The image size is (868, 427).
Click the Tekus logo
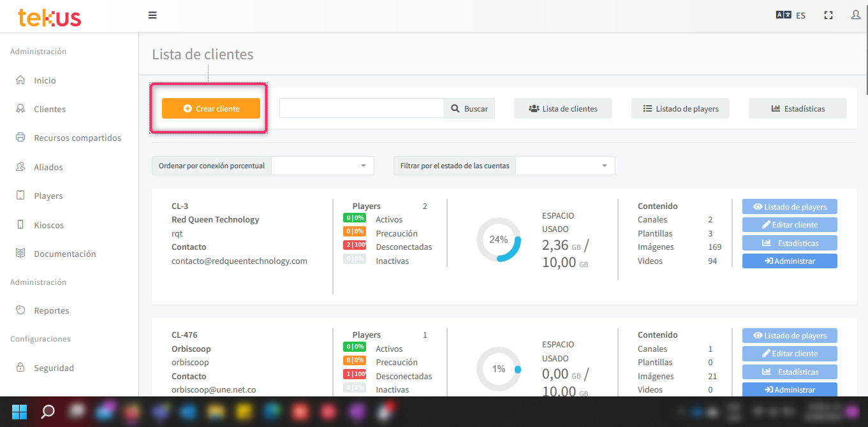pos(50,17)
